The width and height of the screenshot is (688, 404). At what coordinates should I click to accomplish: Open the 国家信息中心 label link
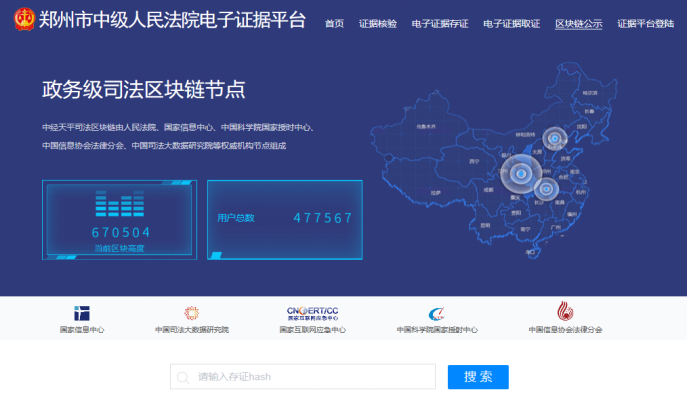pyautogui.click(x=82, y=329)
